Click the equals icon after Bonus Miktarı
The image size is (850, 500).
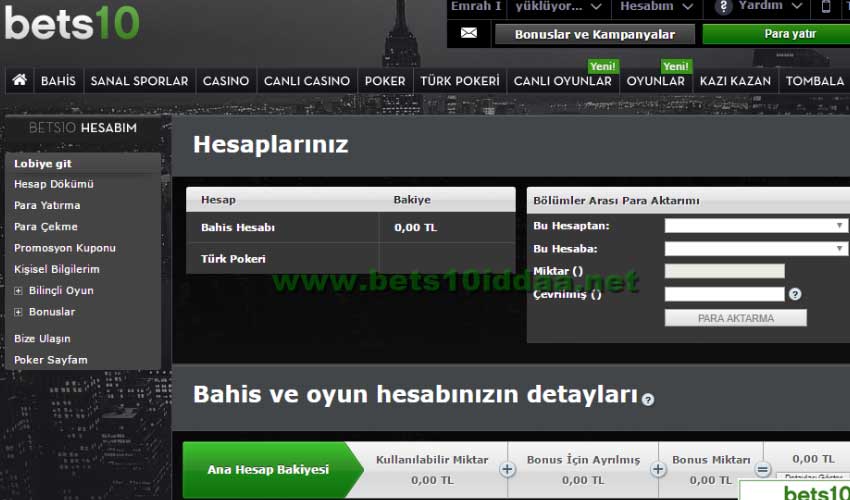tap(763, 469)
